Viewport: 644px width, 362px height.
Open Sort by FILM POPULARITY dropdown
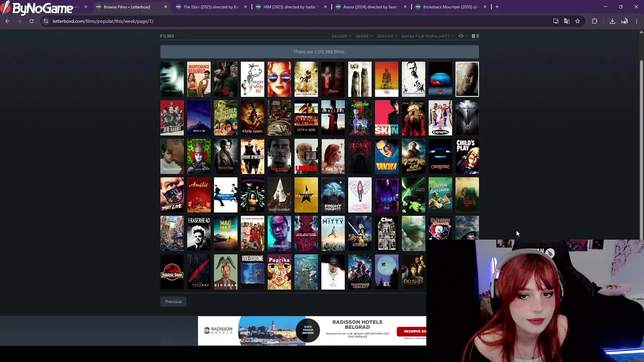pyautogui.click(x=428, y=36)
